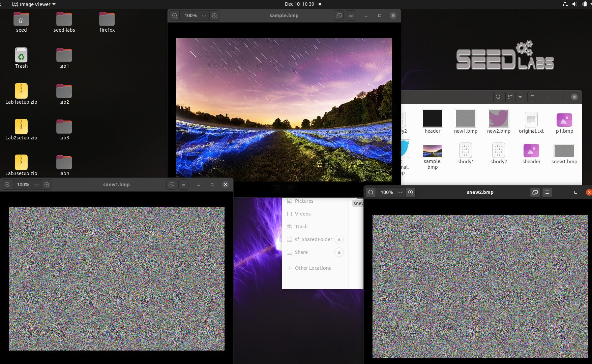
Task: Click snew1.bmp noise image
Action: click(117, 279)
